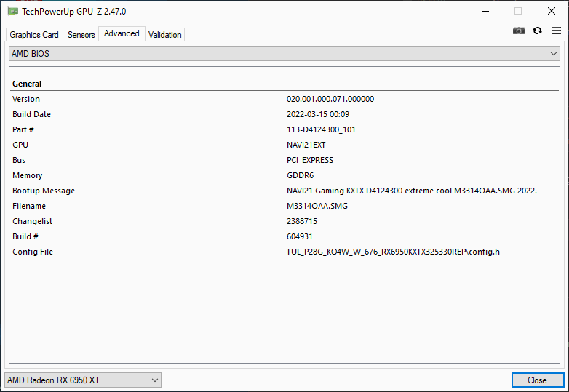Select the GPU row label
The height and width of the screenshot is (392, 569).
[x=20, y=145]
